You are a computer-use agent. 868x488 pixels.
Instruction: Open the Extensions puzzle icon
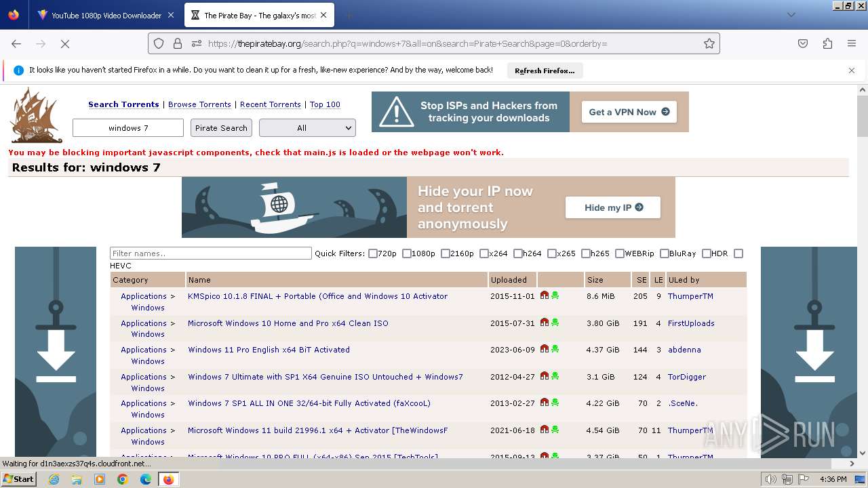pyautogui.click(x=827, y=43)
